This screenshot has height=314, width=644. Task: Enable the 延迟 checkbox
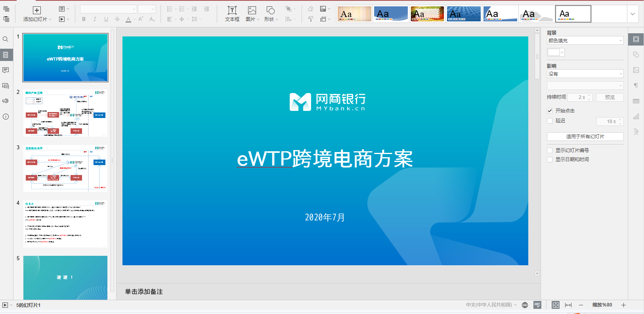(x=550, y=121)
